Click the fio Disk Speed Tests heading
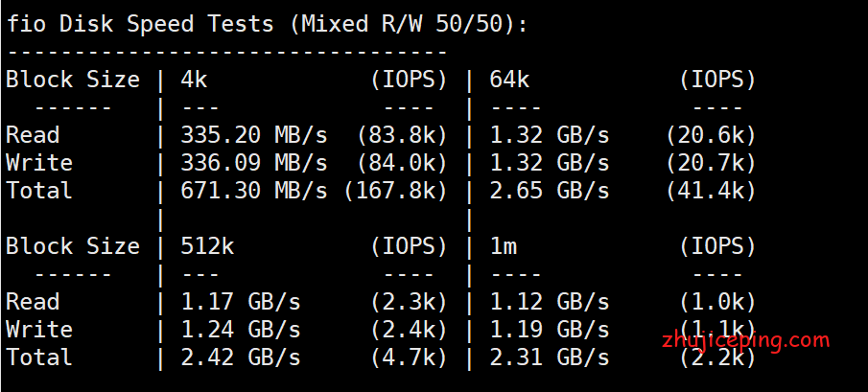 tap(267, 24)
